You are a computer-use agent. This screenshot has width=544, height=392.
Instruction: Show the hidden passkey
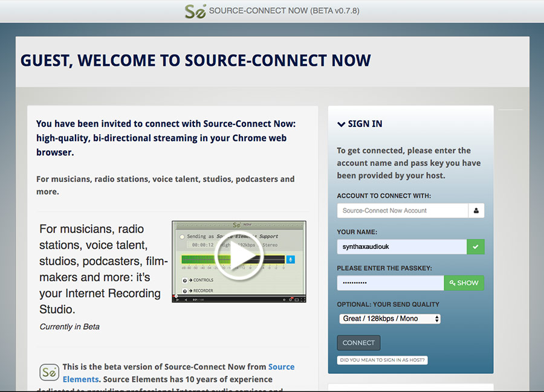pos(464,283)
